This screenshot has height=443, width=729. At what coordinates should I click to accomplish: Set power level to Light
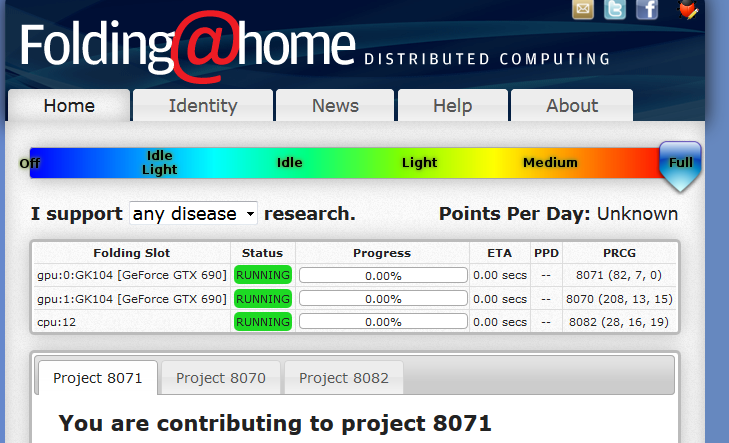[x=419, y=162]
